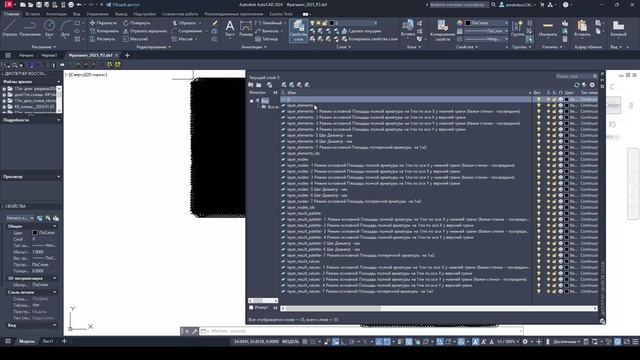Toggle visibility bulb of layer_result_values

pos(538,261)
